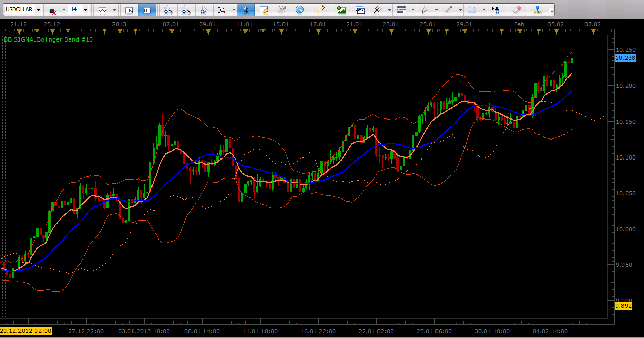
Task: Open the USDOLLAR symbol dropdown
Action: coord(37,9)
